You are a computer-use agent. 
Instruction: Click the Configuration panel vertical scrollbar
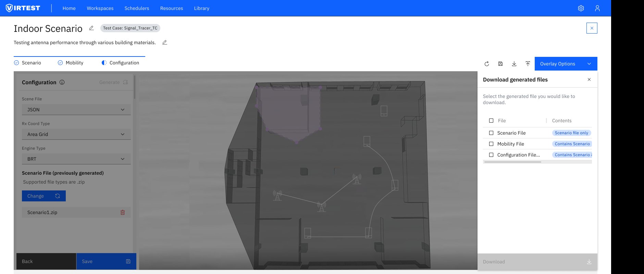[135, 87]
